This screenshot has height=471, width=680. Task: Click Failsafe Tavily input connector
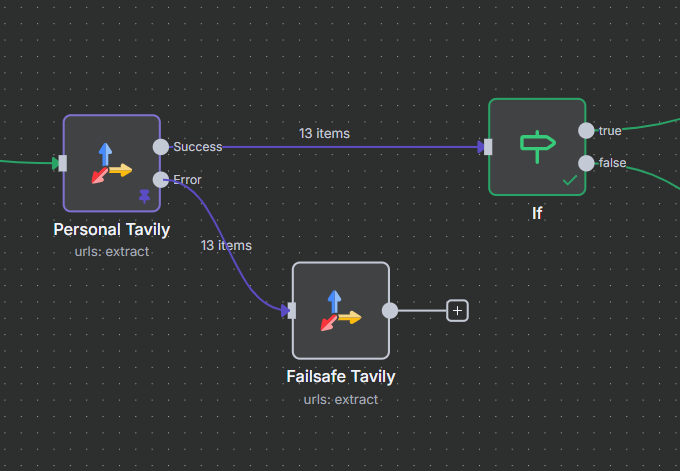click(x=292, y=311)
